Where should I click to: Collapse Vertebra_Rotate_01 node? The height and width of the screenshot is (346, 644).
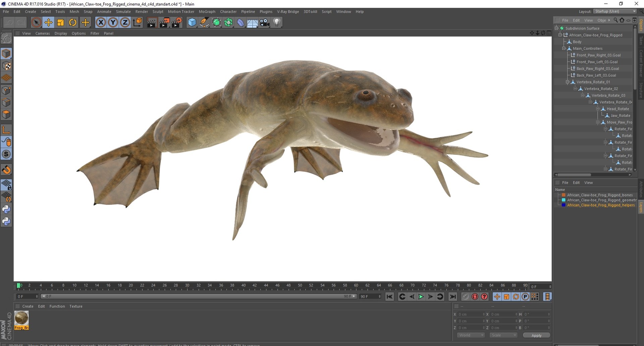(x=568, y=82)
